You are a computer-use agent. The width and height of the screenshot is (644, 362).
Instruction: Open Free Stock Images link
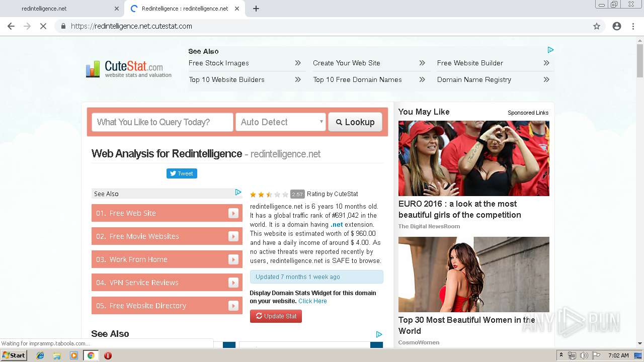(219, 63)
